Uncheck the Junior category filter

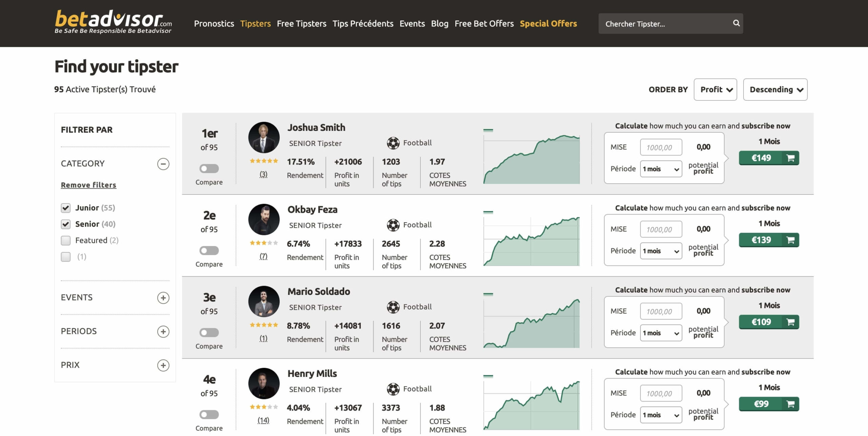click(x=66, y=208)
